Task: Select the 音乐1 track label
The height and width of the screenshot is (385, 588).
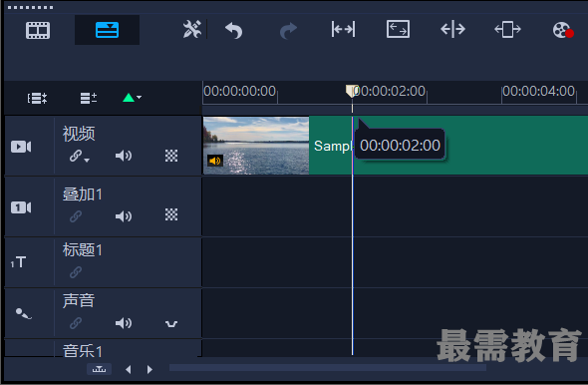Action: click(83, 350)
